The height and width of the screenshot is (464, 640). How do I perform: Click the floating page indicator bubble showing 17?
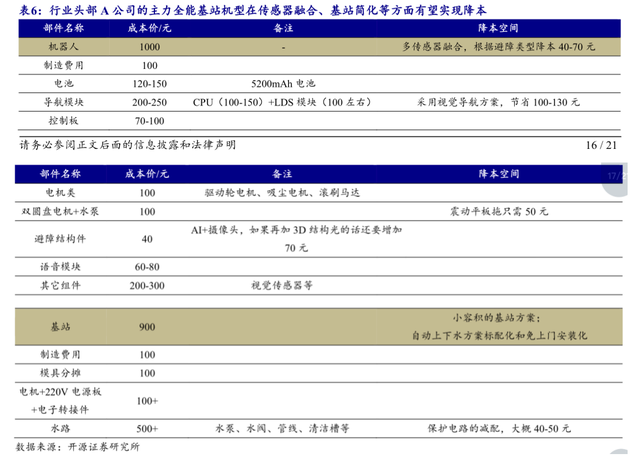tap(614, 179)
